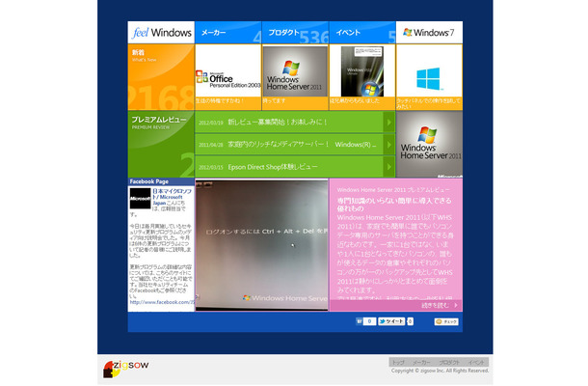Open the プレミアムレビュー tile

[161, 144]
